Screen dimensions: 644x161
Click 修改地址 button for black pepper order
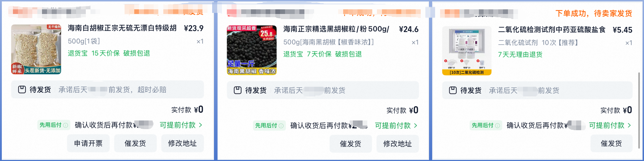(398, 144)
